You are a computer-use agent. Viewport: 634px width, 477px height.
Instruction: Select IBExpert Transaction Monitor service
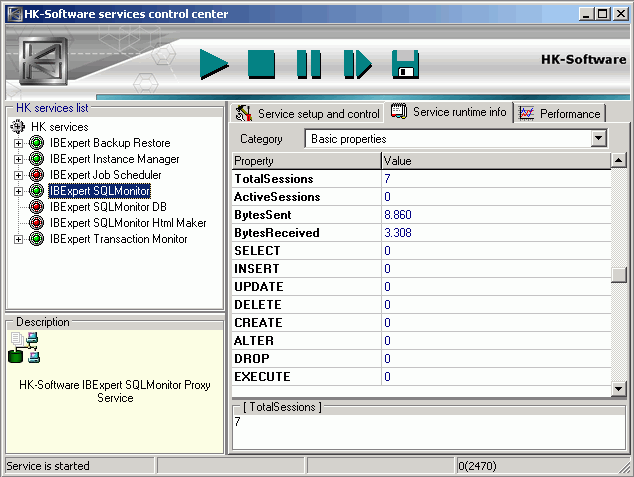coord(118,239)
